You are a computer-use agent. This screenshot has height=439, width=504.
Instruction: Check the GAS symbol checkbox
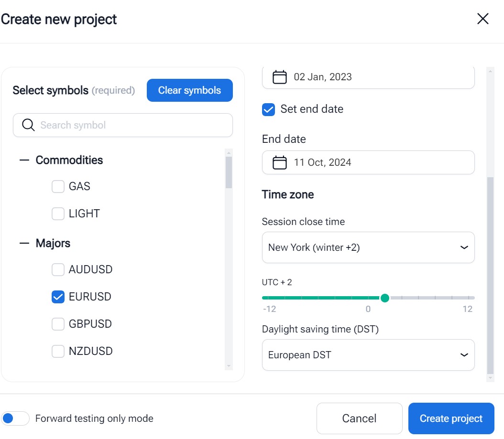pos(58,187)
